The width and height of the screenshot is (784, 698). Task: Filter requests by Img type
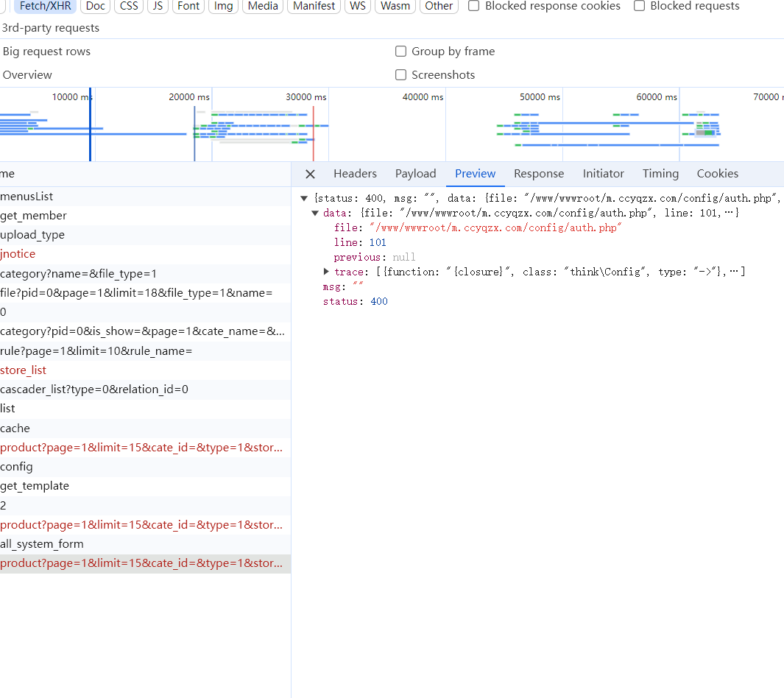click(223, 6)
